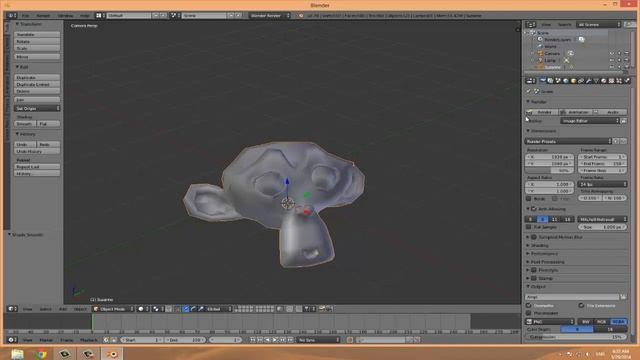Click the auto keyframe record button
Screen dimensions: 640x360
(x=350, y=340)
